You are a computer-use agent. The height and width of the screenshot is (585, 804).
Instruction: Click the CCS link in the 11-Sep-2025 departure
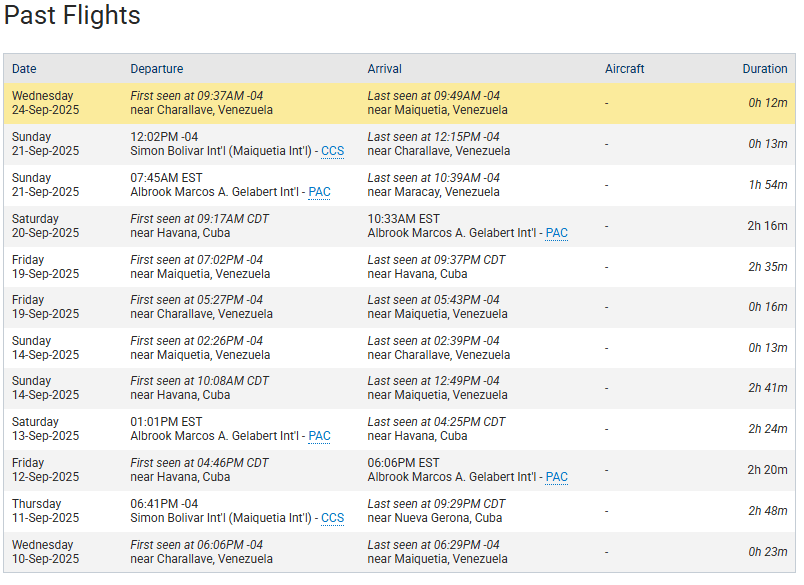click(332, 518)
